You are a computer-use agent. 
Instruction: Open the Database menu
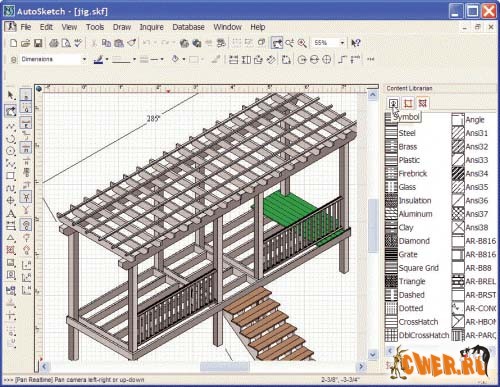point(188,27)
